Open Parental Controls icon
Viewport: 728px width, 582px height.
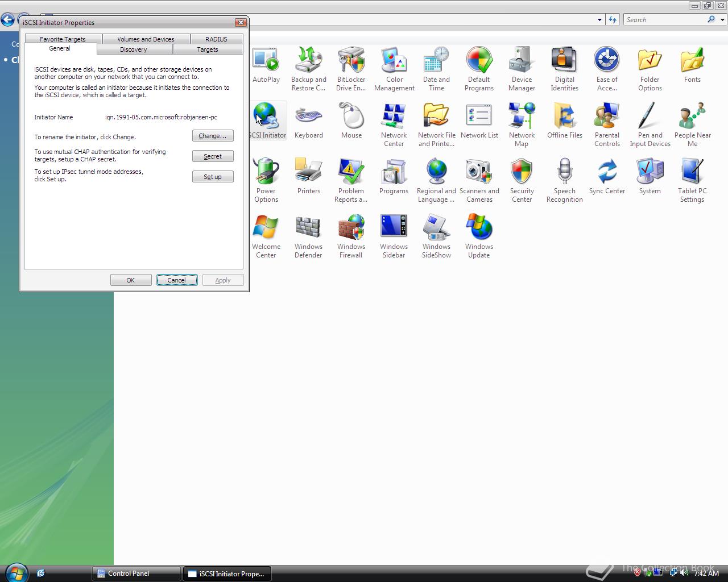(x=607, y=125)
